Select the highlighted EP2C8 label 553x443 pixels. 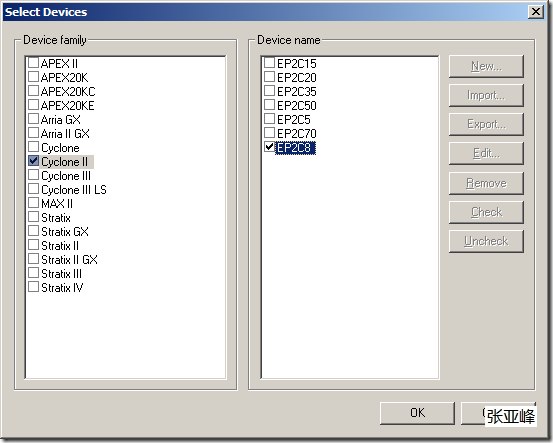point(295,148)
